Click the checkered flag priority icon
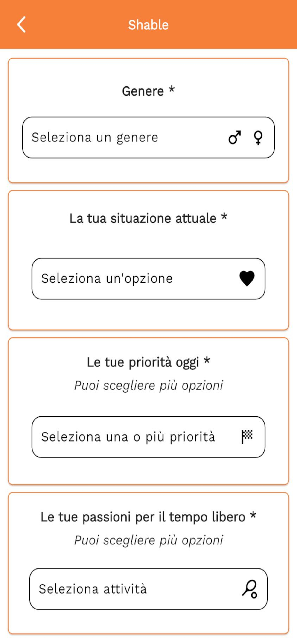Image resolution: width=297 pixels, height=644 pixels. tap(247, 436)
